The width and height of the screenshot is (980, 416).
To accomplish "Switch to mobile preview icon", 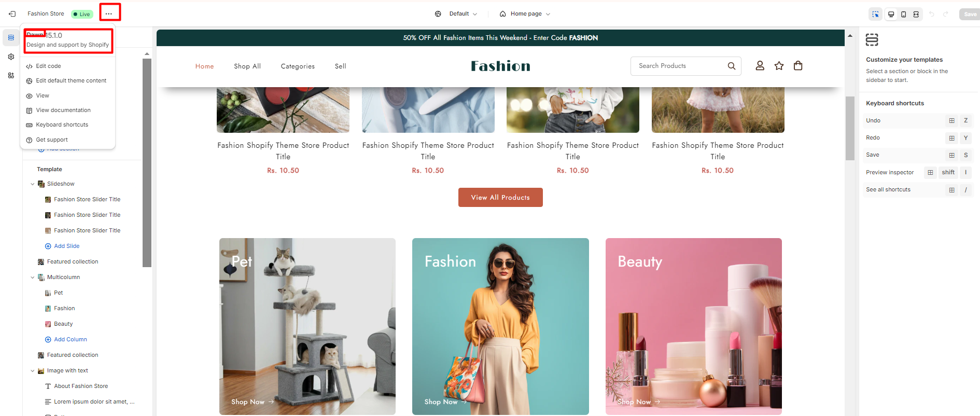I will coord(903,14).
